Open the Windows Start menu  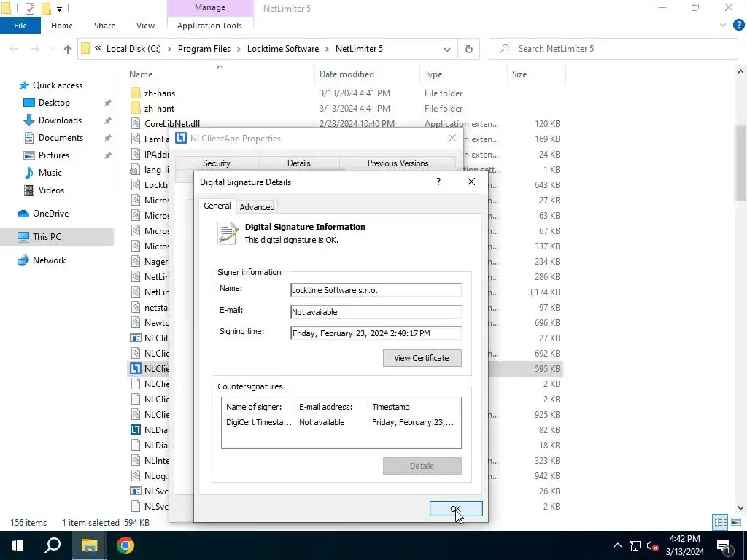[x=18, y=545]
